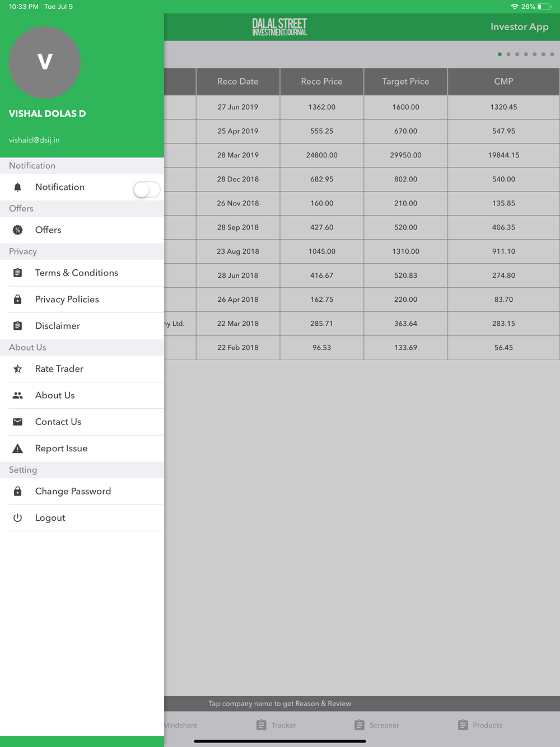Click the Tracker tab clipboard icon
The height and width of the screenshot is (747, 560).
click(262, 725)
